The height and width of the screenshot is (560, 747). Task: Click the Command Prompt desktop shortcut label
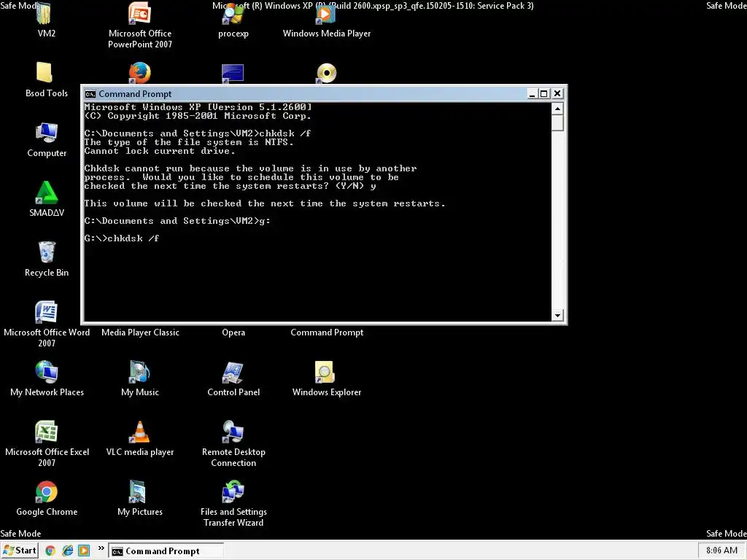327,332
